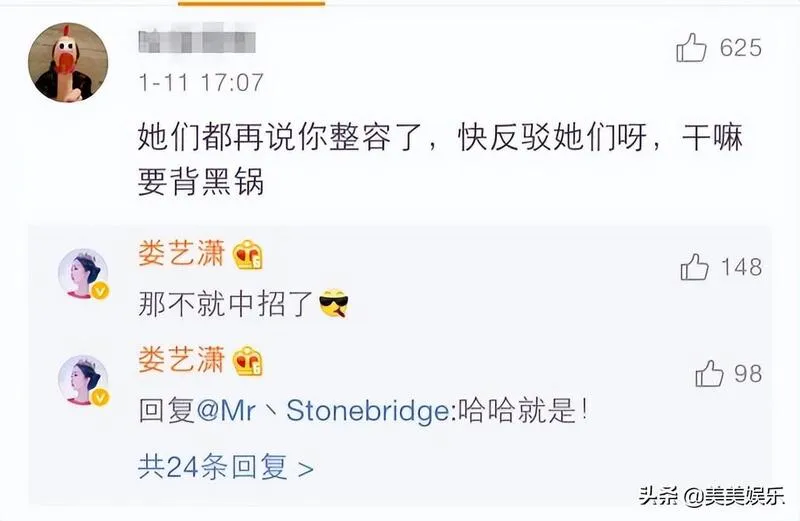
Task: Click the sunglasses emoji in the reply
Action: click(334, 304)
